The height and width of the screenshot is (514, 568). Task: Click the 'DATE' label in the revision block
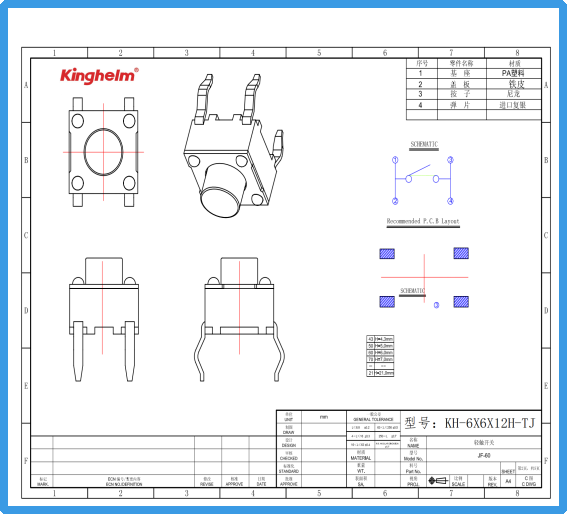[x=261, y=484]
